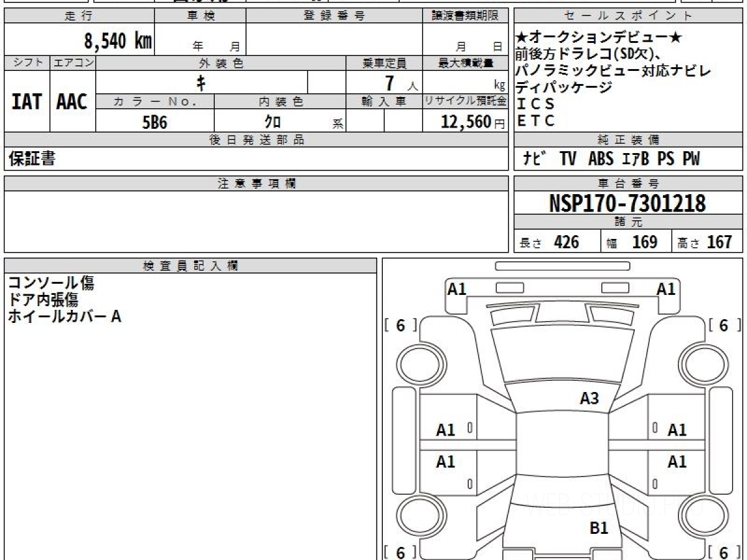Click the A1 mark on right front door
The height and width of the screenshot is (560, 747).
click(677, 430)
